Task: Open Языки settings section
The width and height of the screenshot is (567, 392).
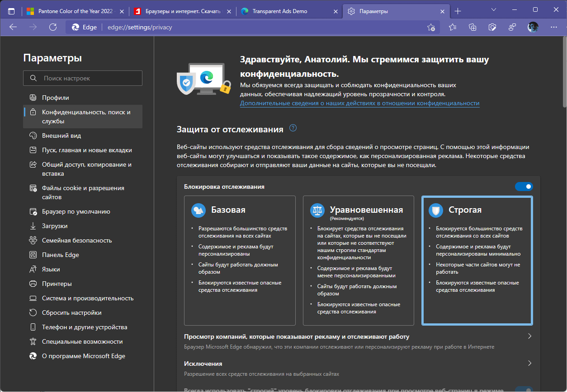Action: point(83,269)
